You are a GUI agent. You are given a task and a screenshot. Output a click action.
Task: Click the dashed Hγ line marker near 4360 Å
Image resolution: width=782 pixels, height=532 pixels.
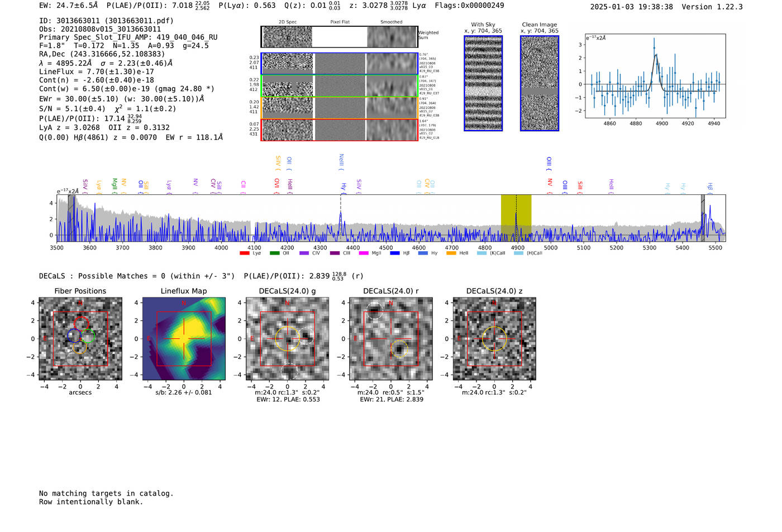341,218
